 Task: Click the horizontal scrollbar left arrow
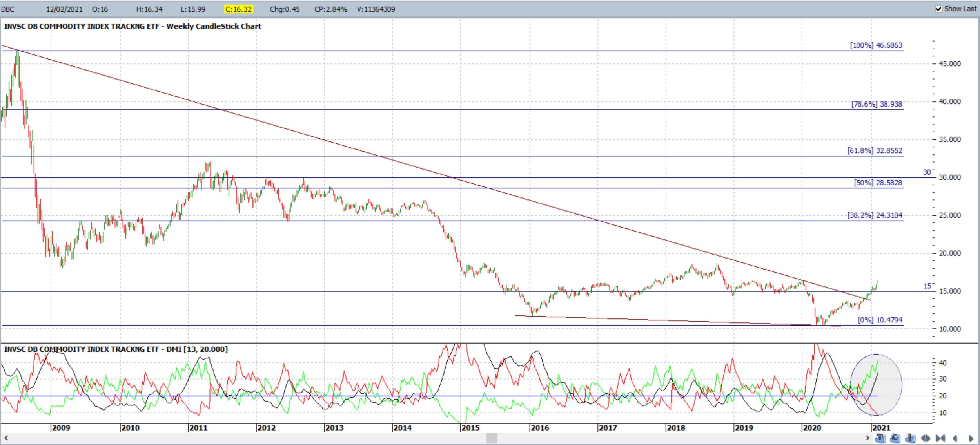(x=6, y=438)
